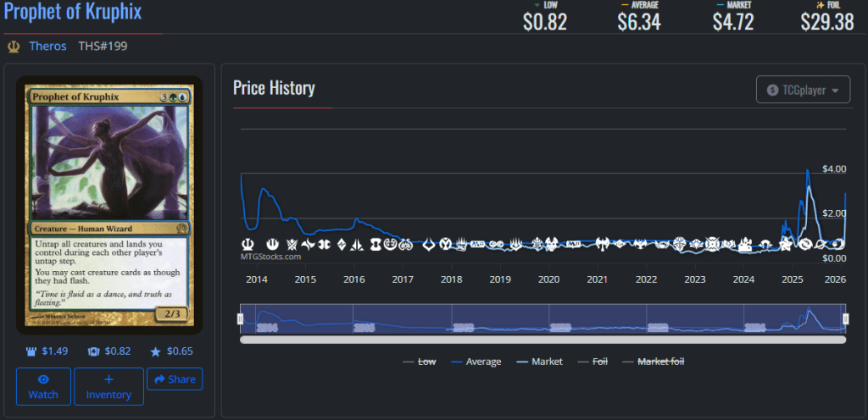Click the Prophet of Kruphix card image
Screen dimensions: 868x420
click(x=110, y=206)
